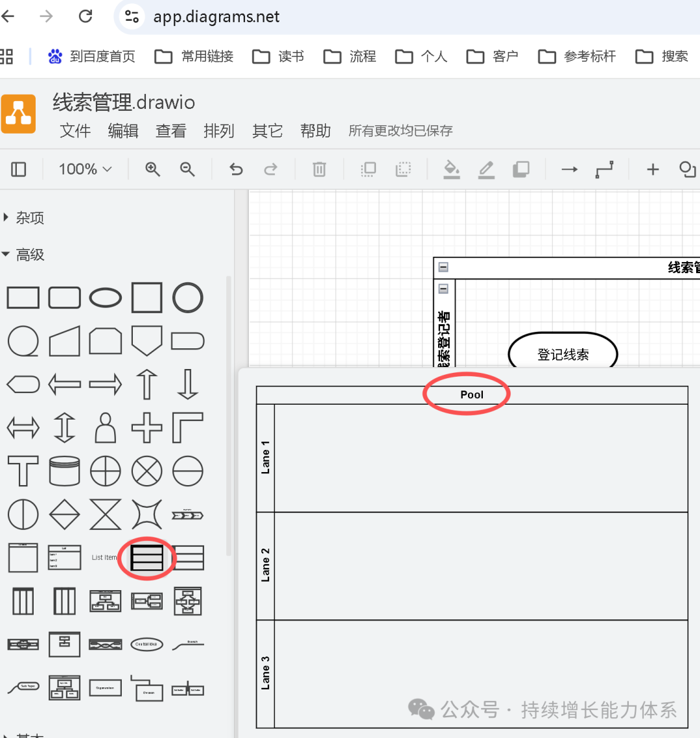Screen dimensions: 700x738
Task: Toggle the shadow icon in toolbar
Action: coord(520,169)
